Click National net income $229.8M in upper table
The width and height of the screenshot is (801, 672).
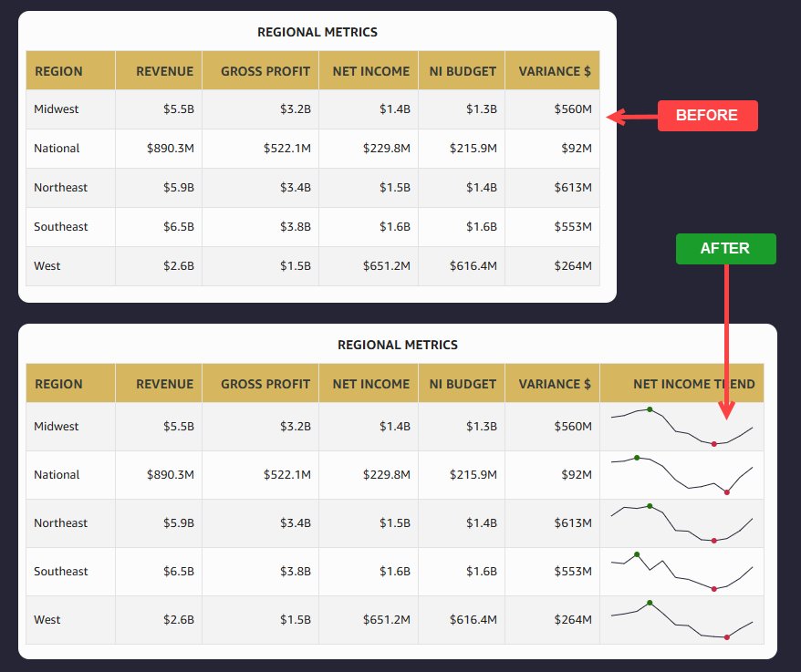[x=387, y=148]
